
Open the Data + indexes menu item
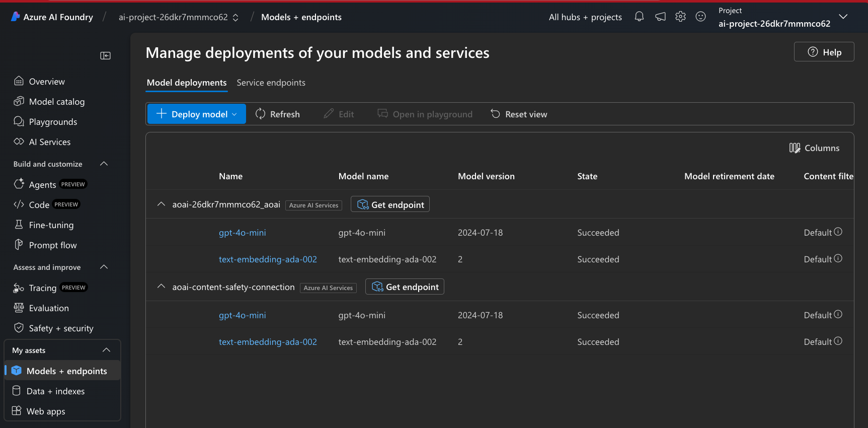click(x=62, y=391)
